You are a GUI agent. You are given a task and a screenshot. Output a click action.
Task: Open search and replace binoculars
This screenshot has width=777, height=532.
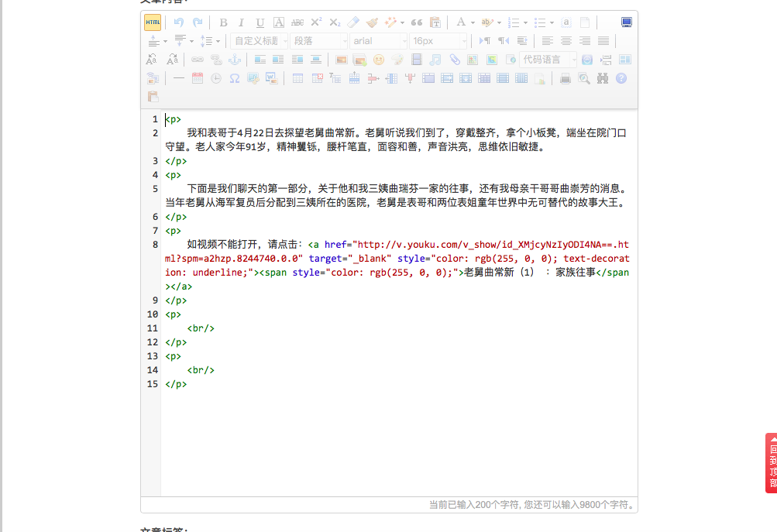coord(603,78)
